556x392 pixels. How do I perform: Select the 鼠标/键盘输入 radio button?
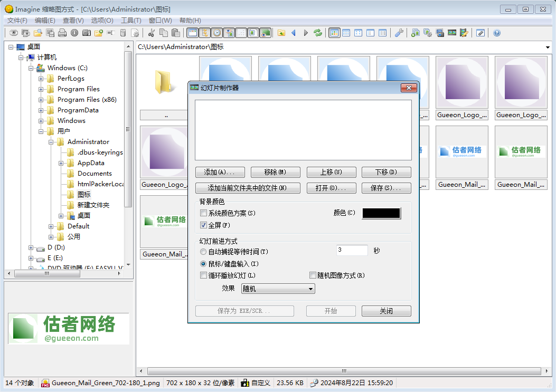(203, 264)
